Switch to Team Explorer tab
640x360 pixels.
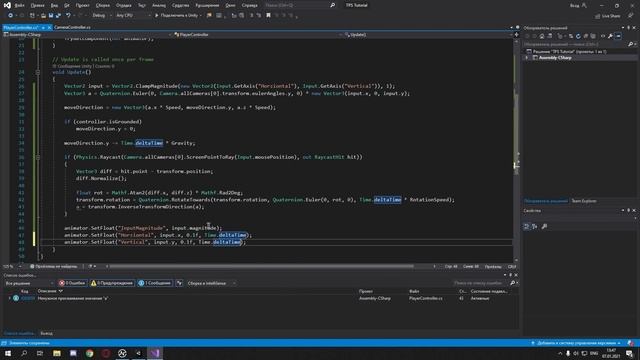click(584, 201)
